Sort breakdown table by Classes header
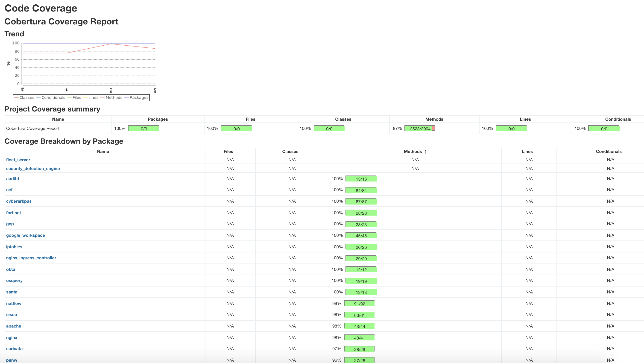The width and height of the screenshot is (644, 363). point(290,152)
